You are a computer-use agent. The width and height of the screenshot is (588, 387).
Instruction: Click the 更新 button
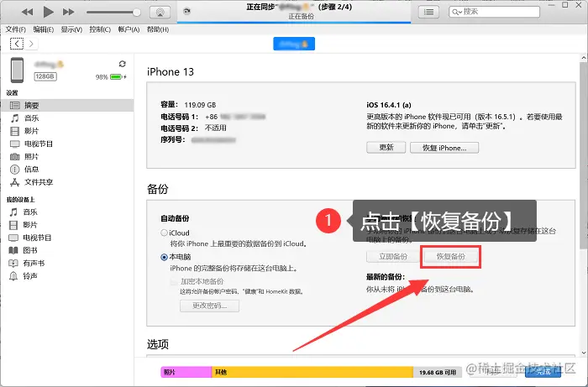pyautogui.click(x=386, y=147)
